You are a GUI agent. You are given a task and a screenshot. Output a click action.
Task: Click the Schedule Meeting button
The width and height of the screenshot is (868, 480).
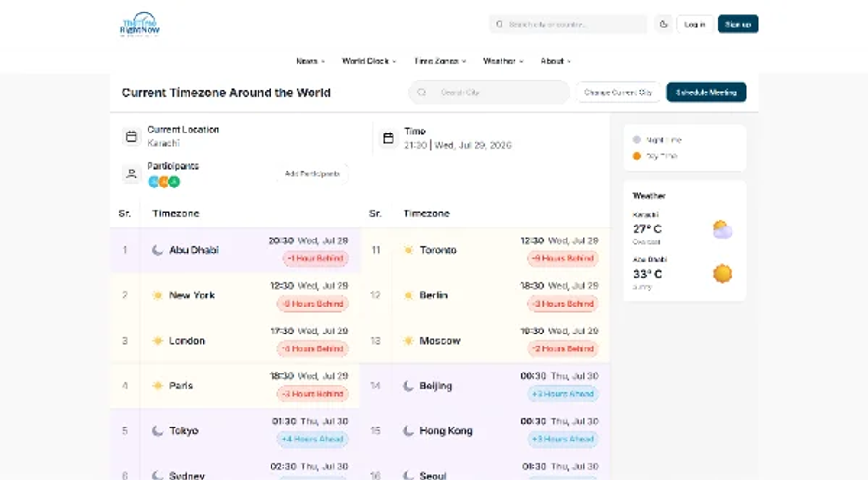[706, 92]
